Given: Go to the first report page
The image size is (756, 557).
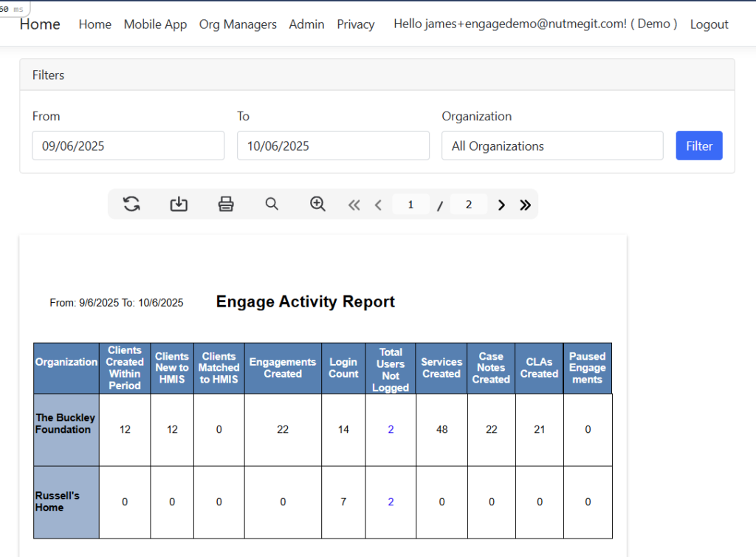Looking at the screenshot, I should coord(354,205).
